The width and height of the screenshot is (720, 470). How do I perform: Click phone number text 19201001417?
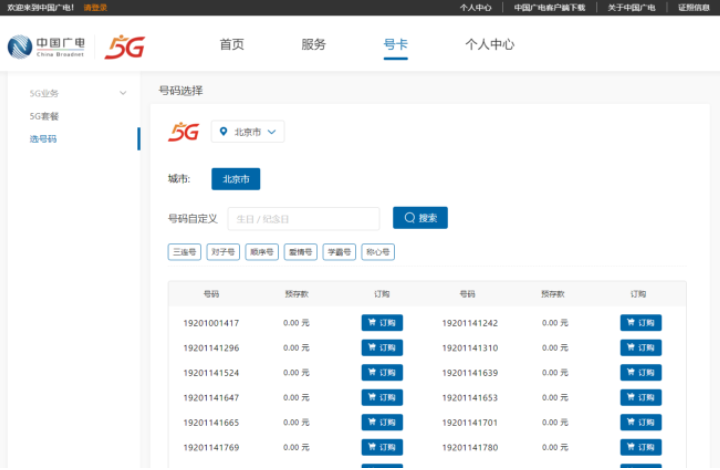tap(211, 323)
